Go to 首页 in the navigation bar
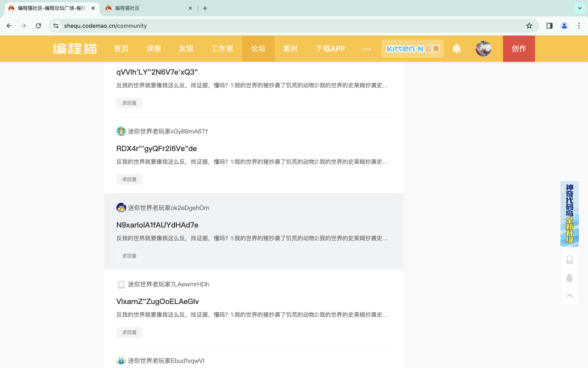This screenshot has width=588, height=368. [121, 48]
